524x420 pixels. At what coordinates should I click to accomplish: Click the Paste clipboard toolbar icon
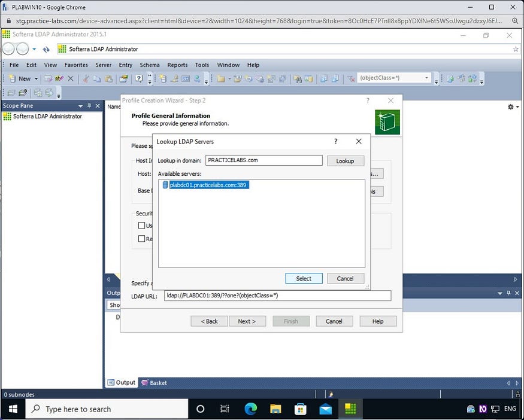108,79
